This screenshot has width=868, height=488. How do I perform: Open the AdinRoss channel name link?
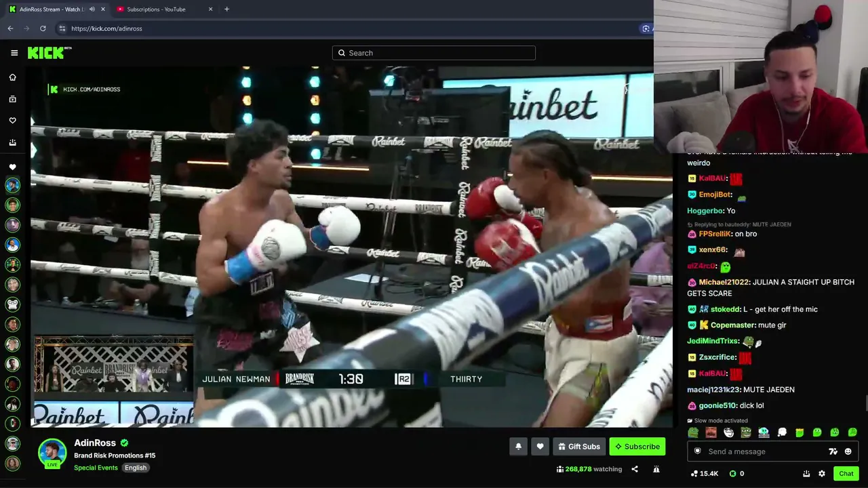click(x=95, y=443)
